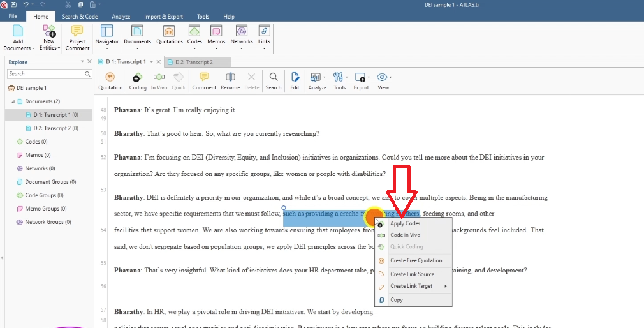Click the Redo icon in title bar

click(43, 5)
